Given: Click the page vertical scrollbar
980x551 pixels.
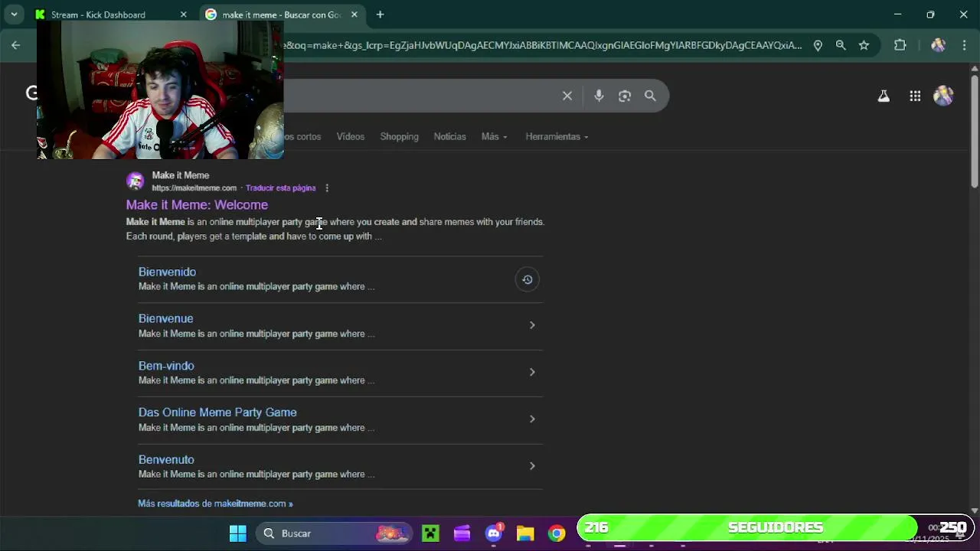Looking at the screenshot, I should (974, 130).
